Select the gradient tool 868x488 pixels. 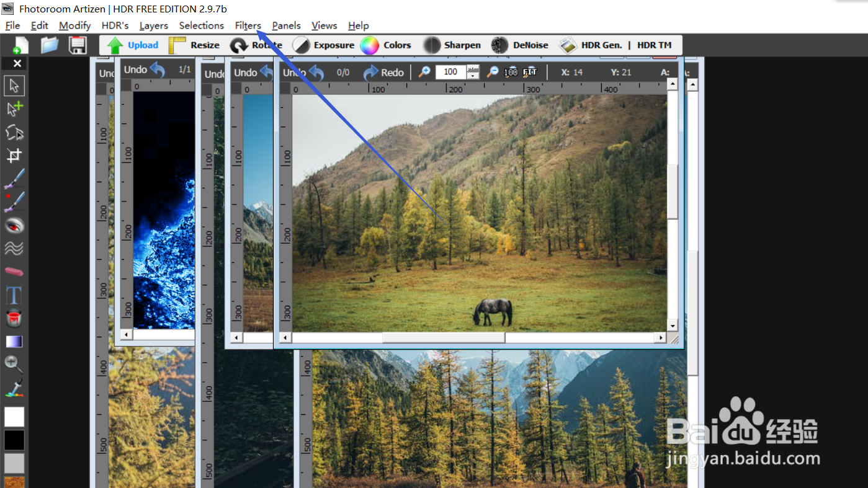point(14,342)
